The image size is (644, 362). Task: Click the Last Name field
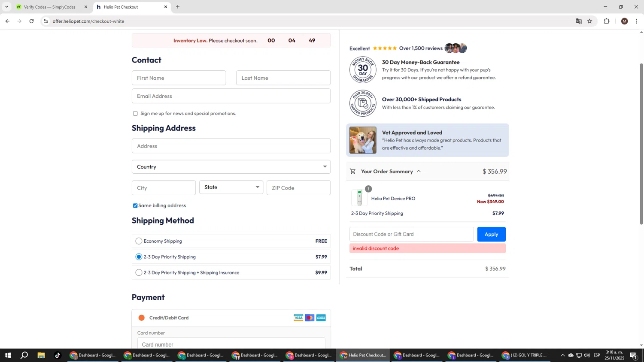283,78
